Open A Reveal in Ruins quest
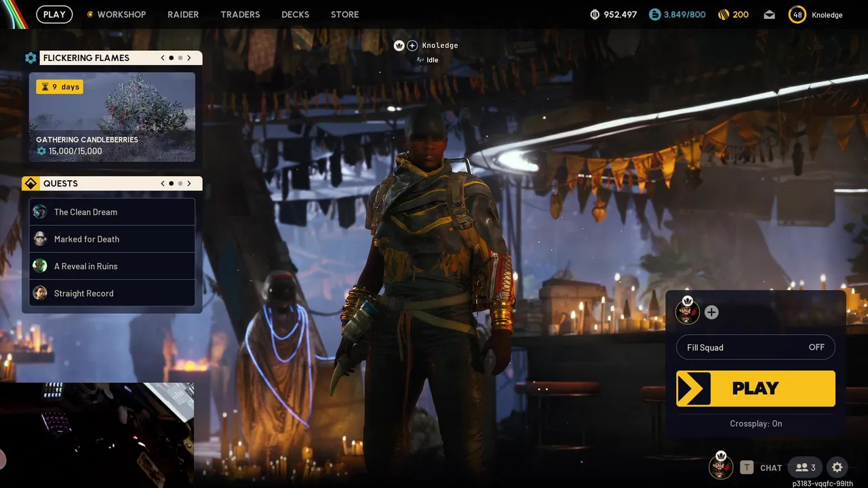 (112, 266)
